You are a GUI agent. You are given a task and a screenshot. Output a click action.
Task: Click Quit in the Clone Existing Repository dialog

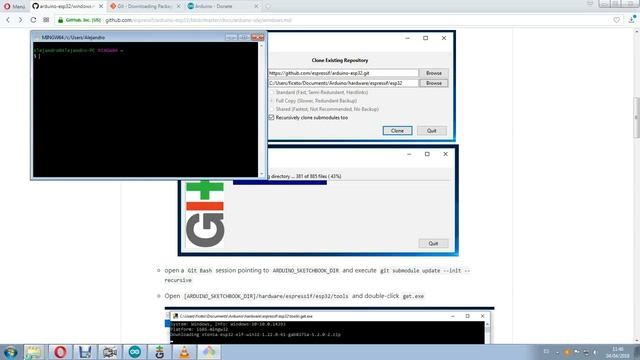(x=431, y=131)
